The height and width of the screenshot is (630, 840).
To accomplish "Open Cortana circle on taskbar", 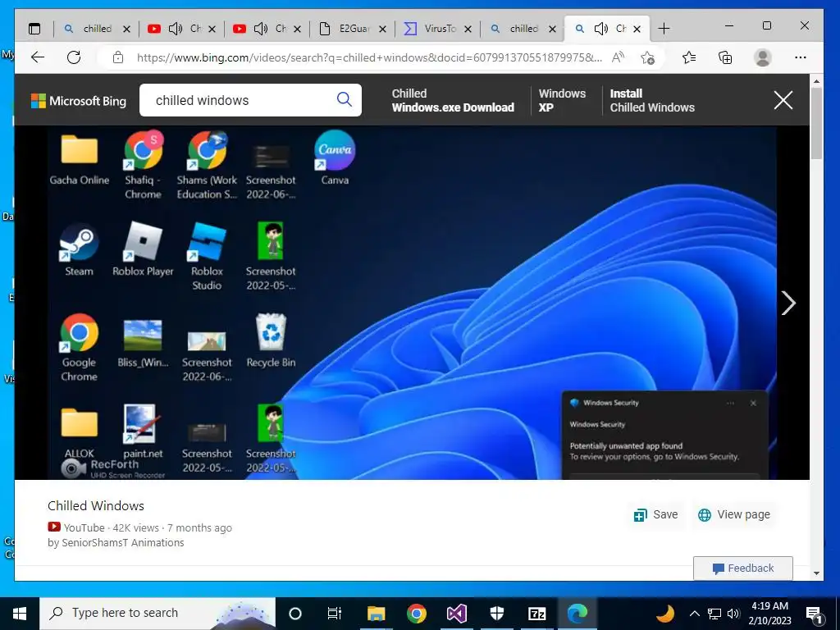I will (295, 614).
